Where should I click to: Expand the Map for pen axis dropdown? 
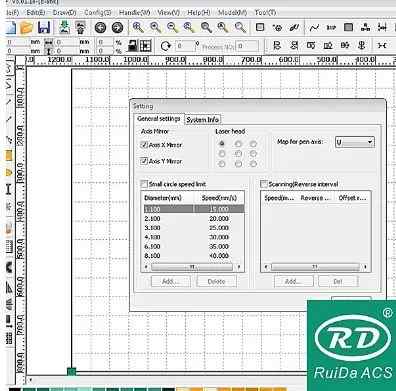[354, 142]
